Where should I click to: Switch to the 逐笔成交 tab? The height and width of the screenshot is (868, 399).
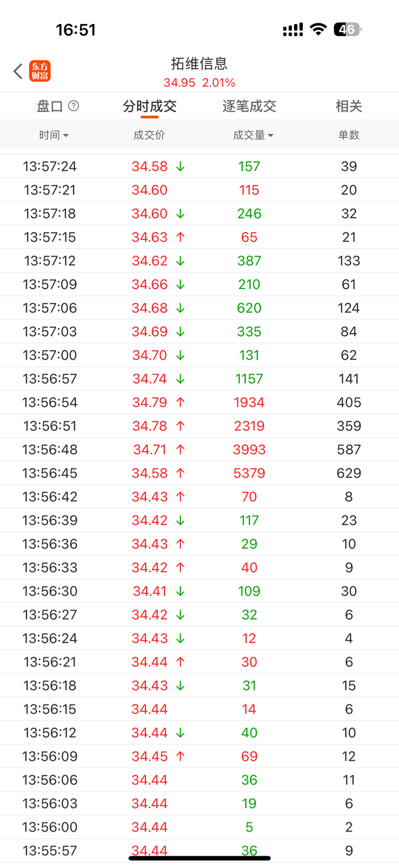pos(249,106)
